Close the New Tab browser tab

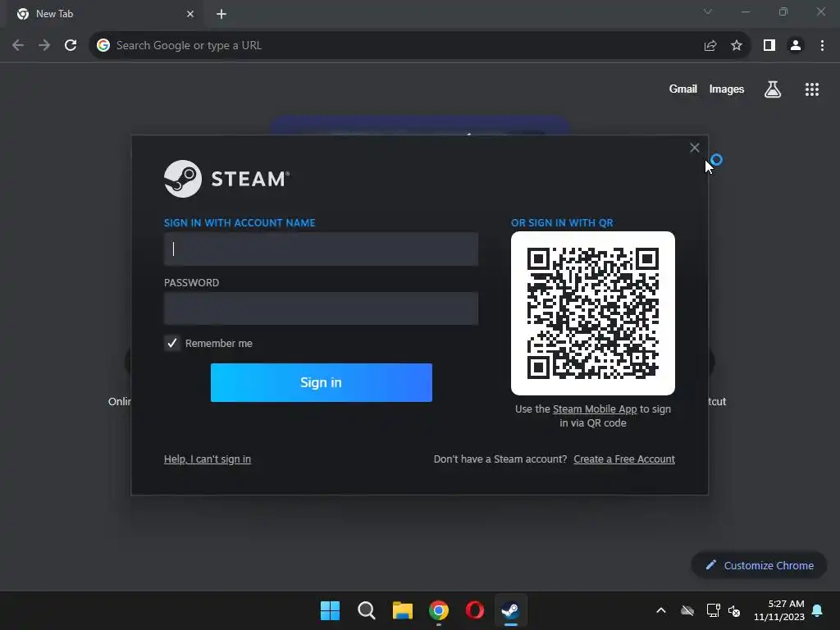click(190, 14)
